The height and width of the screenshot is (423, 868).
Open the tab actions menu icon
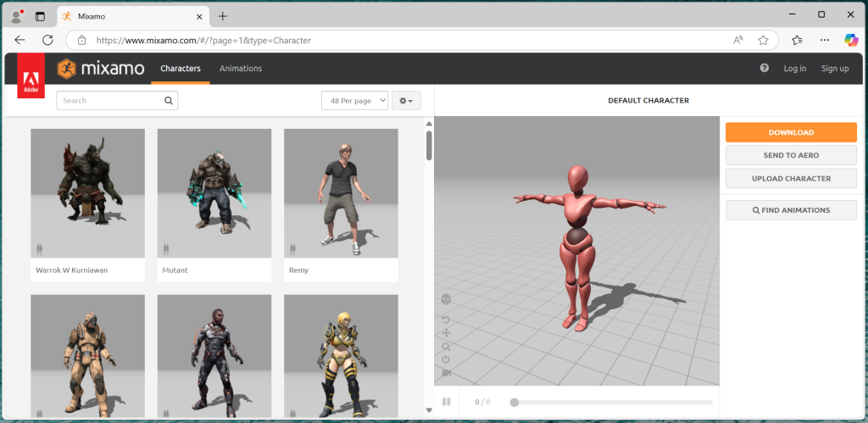(x=40, y=16)
